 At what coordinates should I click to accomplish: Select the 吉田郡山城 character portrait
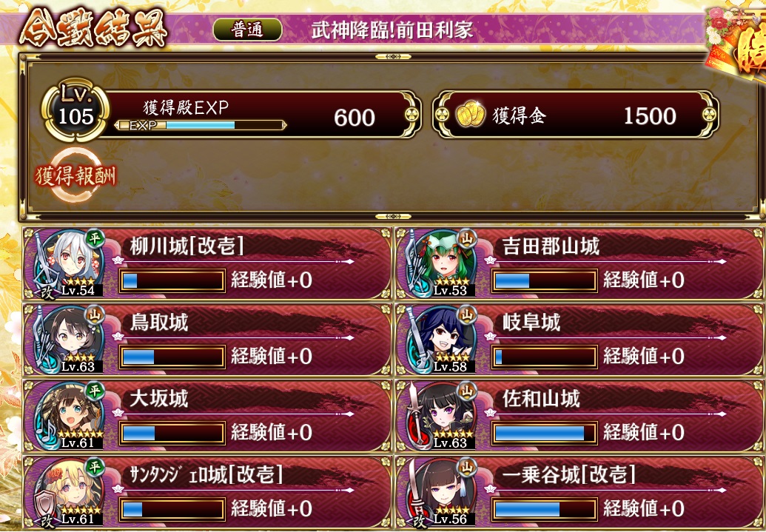(440, 264)
